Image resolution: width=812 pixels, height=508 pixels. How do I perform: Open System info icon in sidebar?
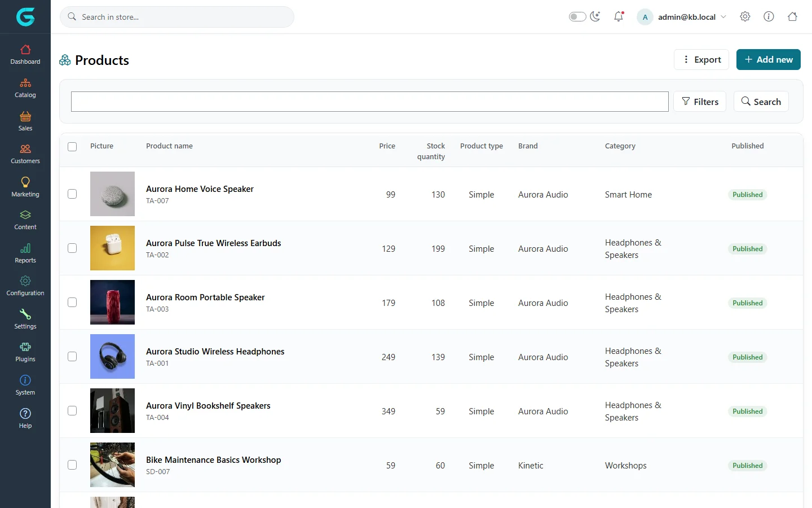(25, 380)
